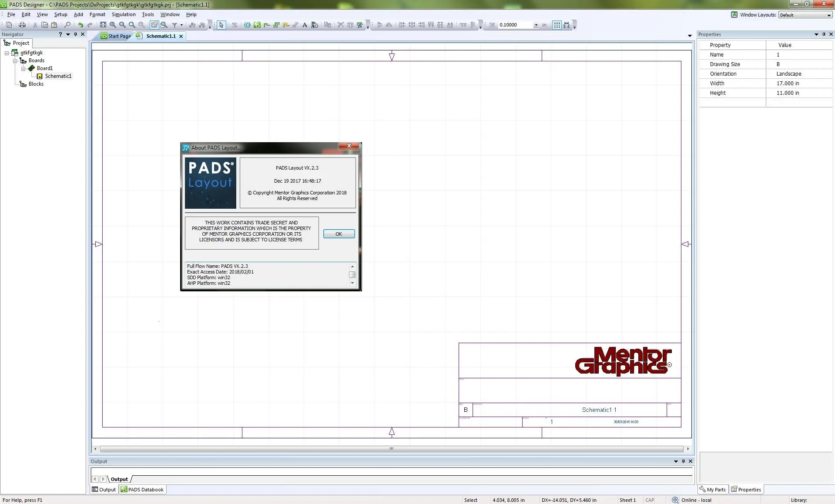Select Schematic1 in the project tree

pos(58,76)
